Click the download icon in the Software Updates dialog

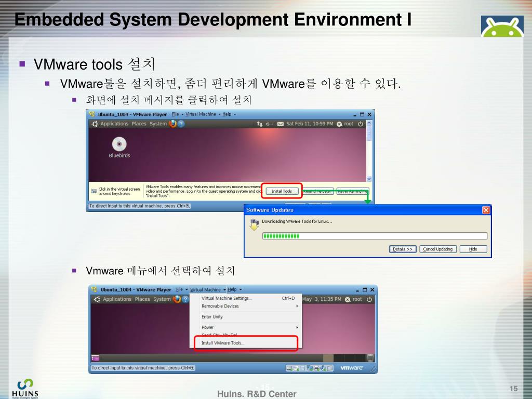254,224
